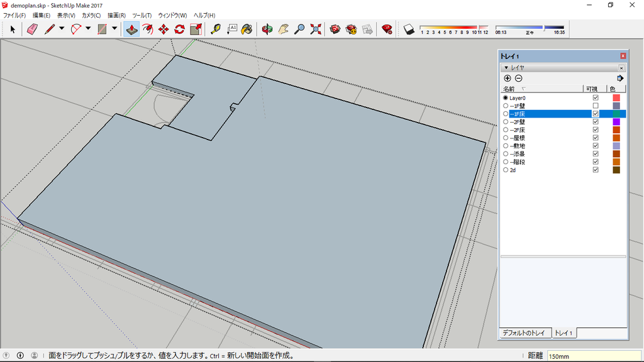The image size is (644, 362).
Task: Open the ファイル(F) menu
Action: click(14, 15)
